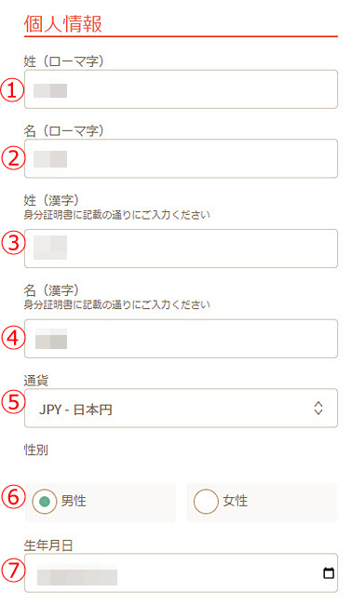Click the circled number 3 marker
This screenshot has height=605, width=364.
click(14, 244)
